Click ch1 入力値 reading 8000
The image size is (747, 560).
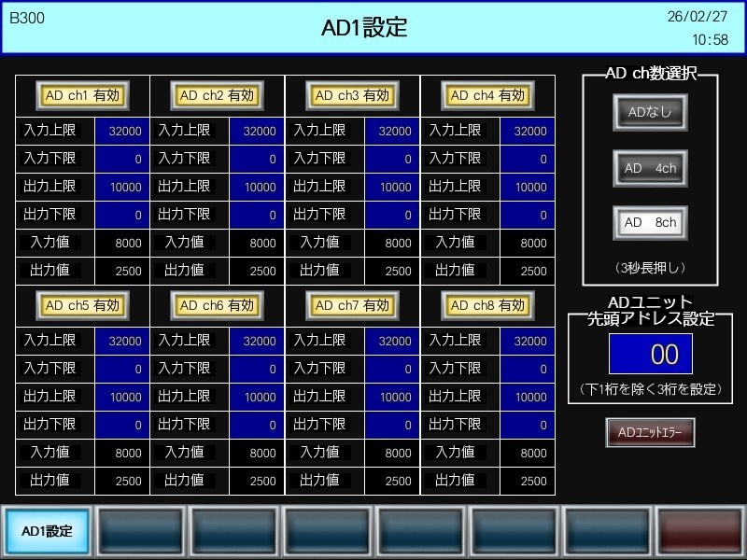(122, 244)
